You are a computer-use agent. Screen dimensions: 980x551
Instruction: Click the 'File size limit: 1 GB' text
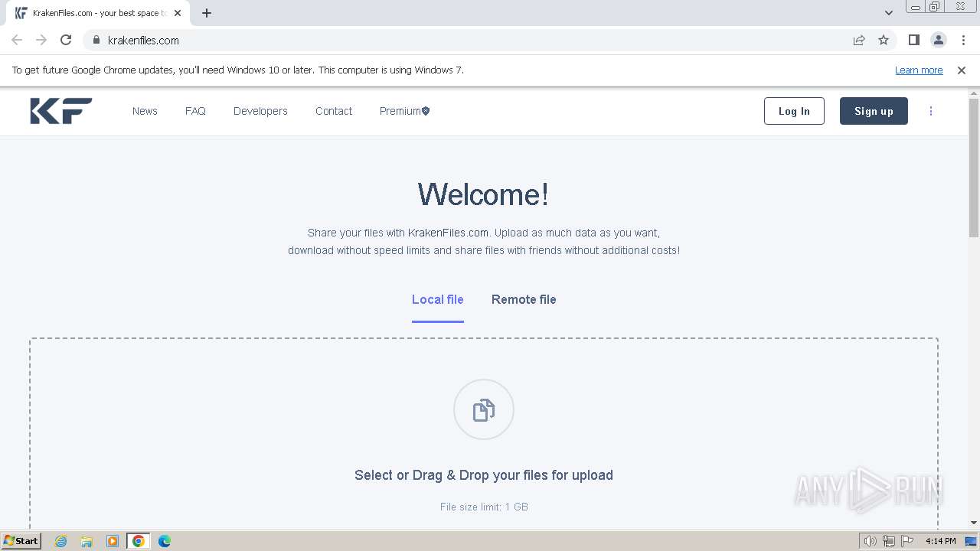[x=484, y=507]
